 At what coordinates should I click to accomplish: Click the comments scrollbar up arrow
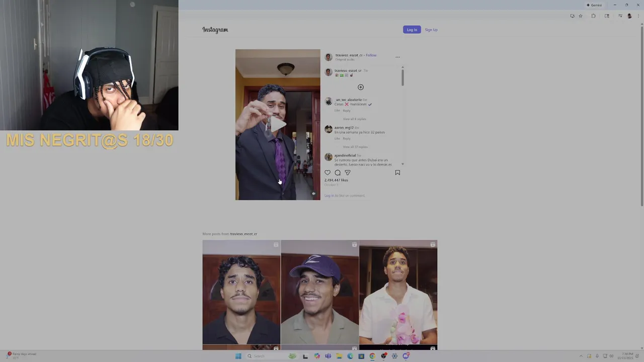pos(403,67)
